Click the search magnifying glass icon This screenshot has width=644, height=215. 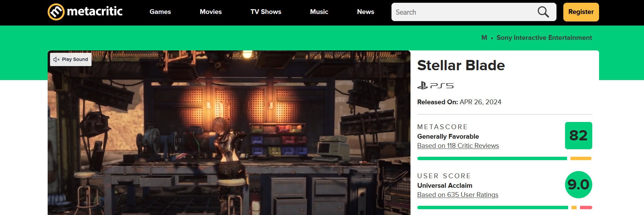(x=543, y=12)
